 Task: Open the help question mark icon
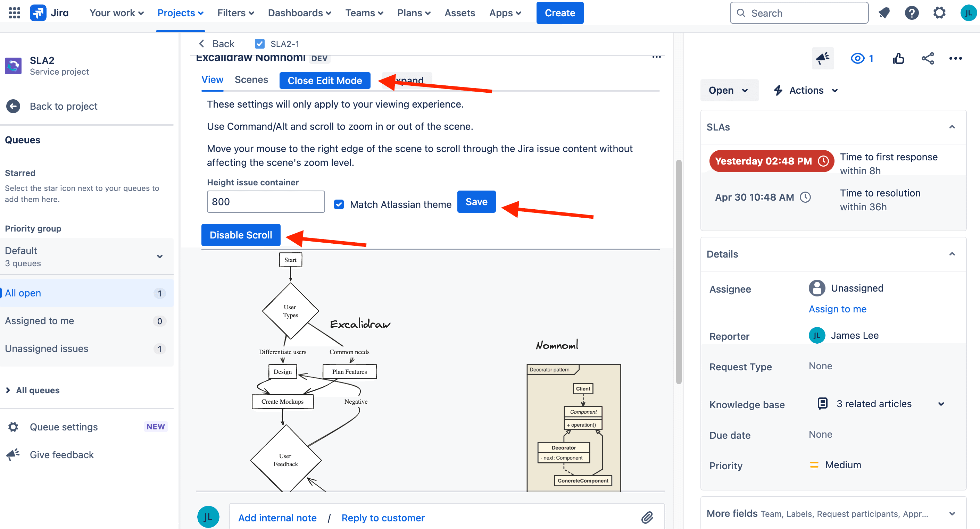tap(912, 13)
